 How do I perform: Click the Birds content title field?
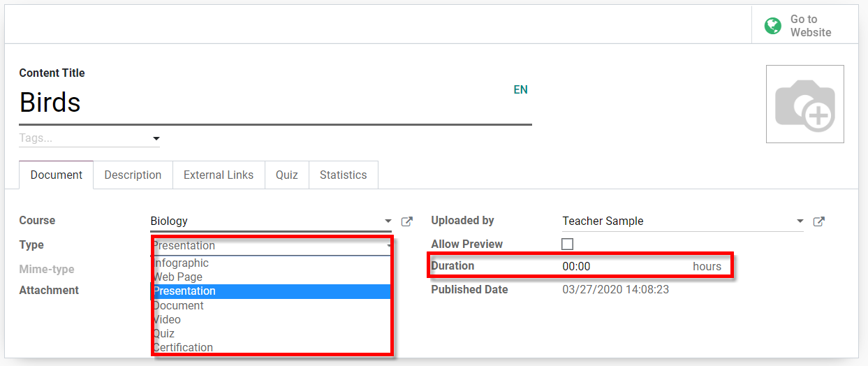pos(272,103)
